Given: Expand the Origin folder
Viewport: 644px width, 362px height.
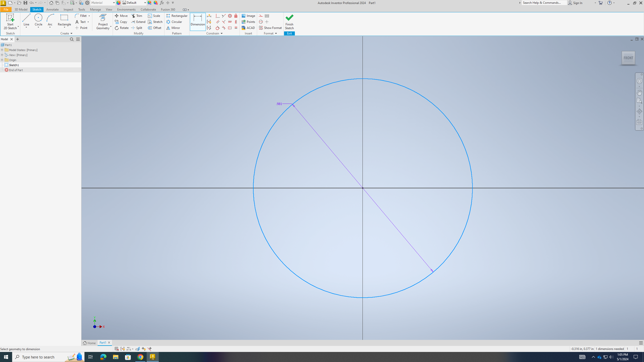Looking at the screenshot, I should [2, 60].
